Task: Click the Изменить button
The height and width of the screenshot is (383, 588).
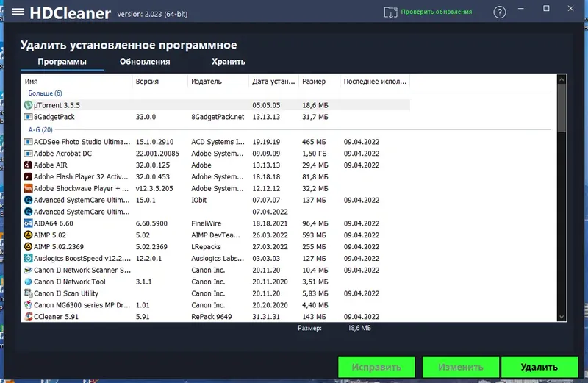Action: (x=461, y=367)
